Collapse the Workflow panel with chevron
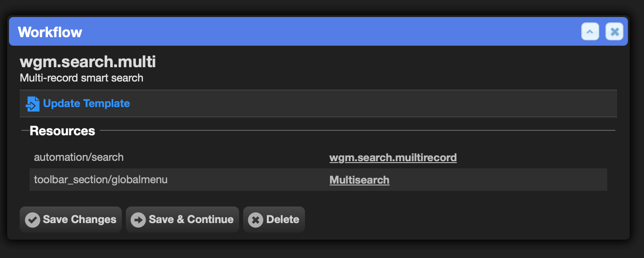Viewport: 644px width, 258px height. click(x=590, y=32)
